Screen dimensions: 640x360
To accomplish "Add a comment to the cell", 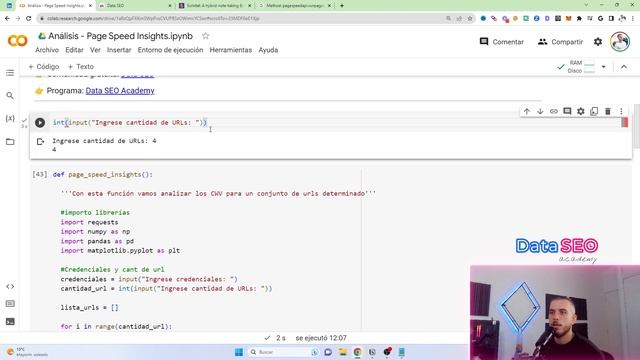I will point(567,111).
